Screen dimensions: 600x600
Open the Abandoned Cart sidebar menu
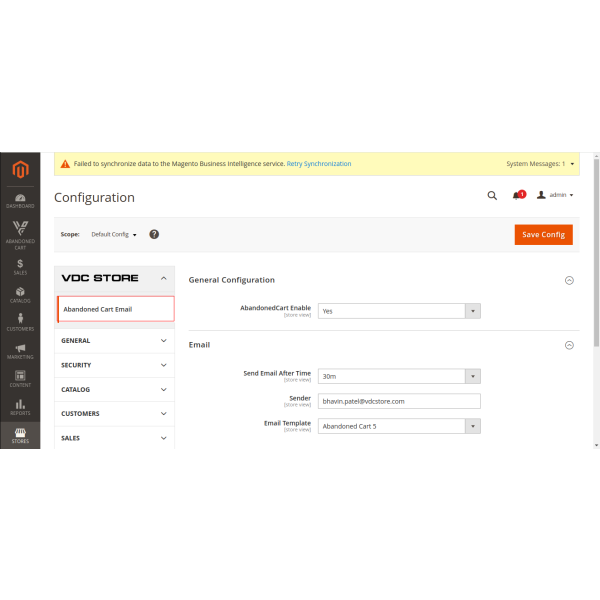tap(20, 236)
